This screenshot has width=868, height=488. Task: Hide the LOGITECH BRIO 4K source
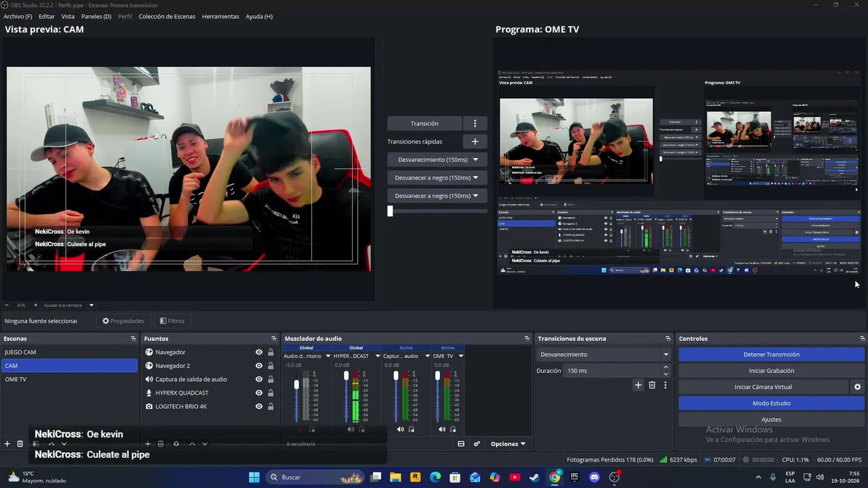(258, 407)
